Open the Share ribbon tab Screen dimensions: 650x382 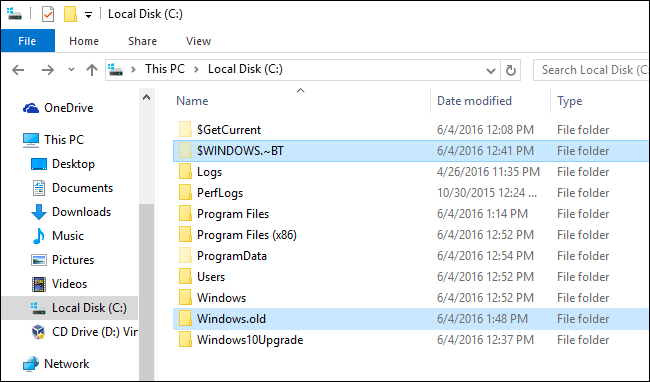pos(142,41)
